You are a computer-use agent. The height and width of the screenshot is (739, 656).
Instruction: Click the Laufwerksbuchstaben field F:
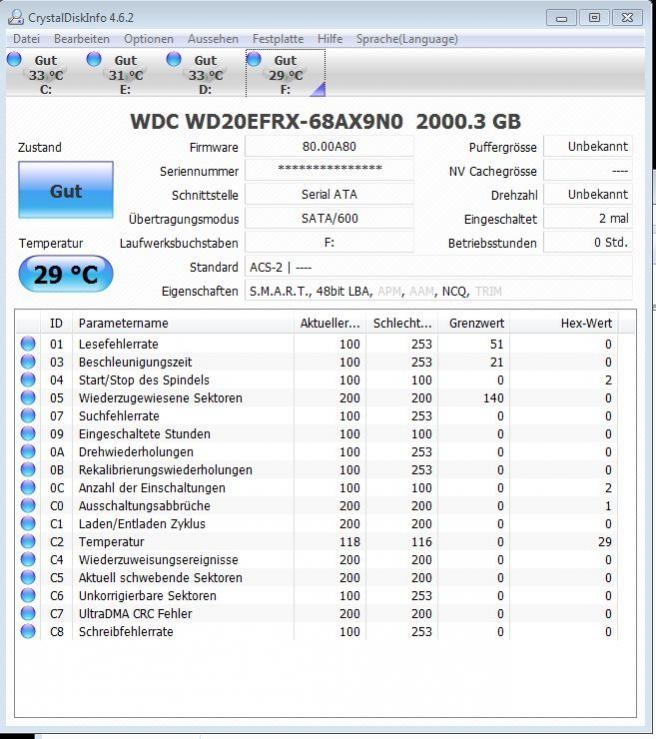[329, 242]
